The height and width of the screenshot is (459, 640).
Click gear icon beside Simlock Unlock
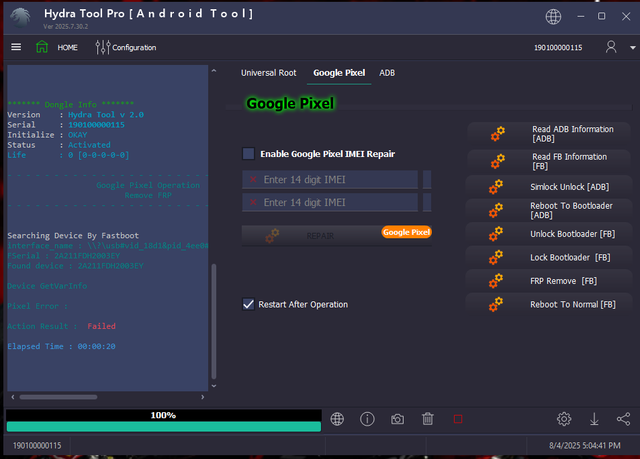496,187
